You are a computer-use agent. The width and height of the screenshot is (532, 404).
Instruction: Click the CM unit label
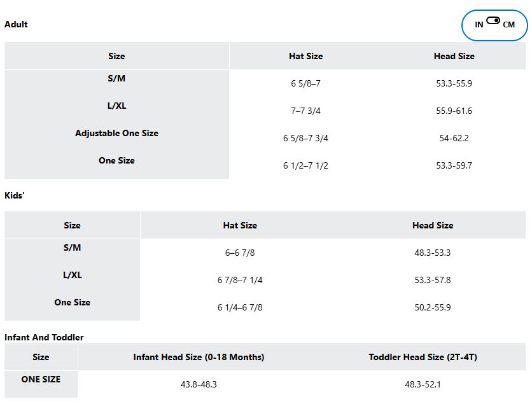[x=508, y=25]
